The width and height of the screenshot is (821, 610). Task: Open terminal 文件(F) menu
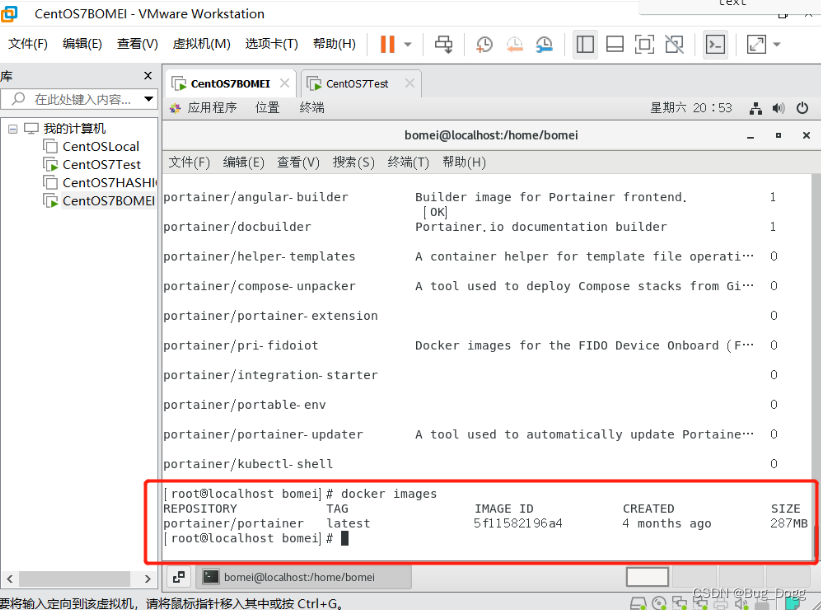[189, 162]
